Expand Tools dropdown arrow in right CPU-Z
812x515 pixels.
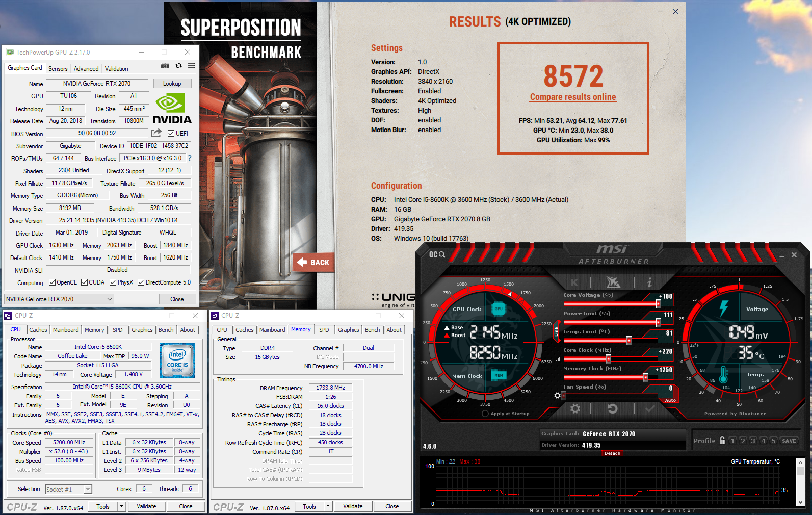pos(328,506)
